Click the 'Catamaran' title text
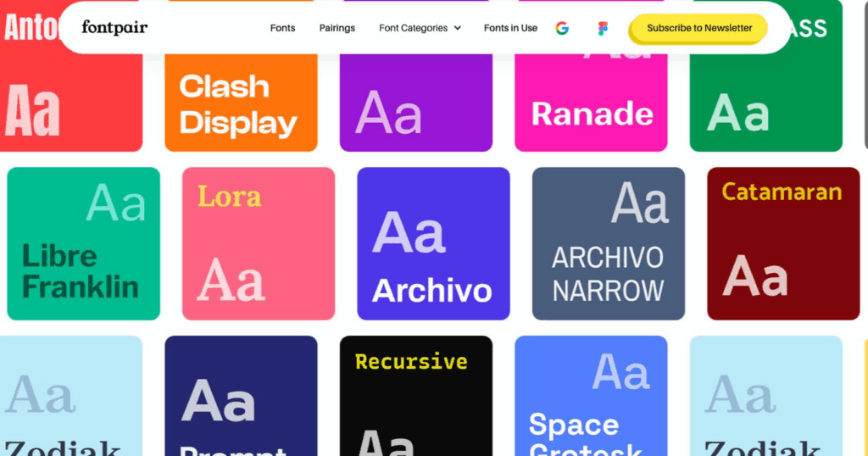The image size is (868, 456). [x=782, y=192]
